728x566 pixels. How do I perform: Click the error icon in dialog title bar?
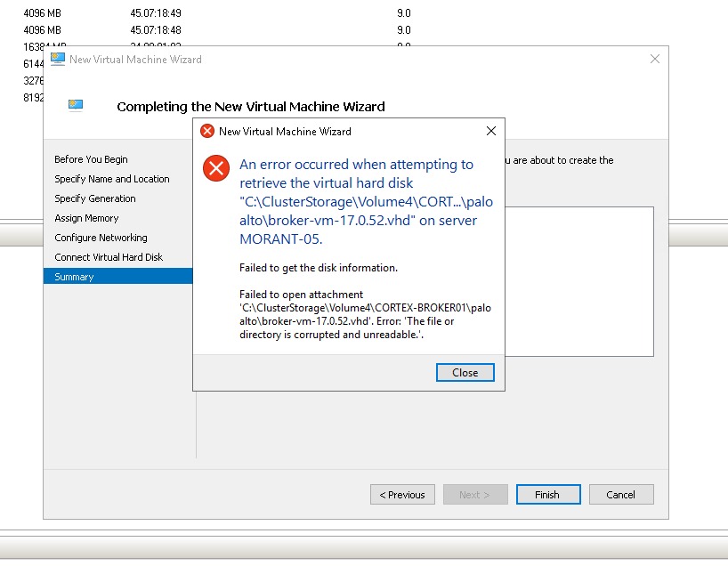click(x=206, y=130)
